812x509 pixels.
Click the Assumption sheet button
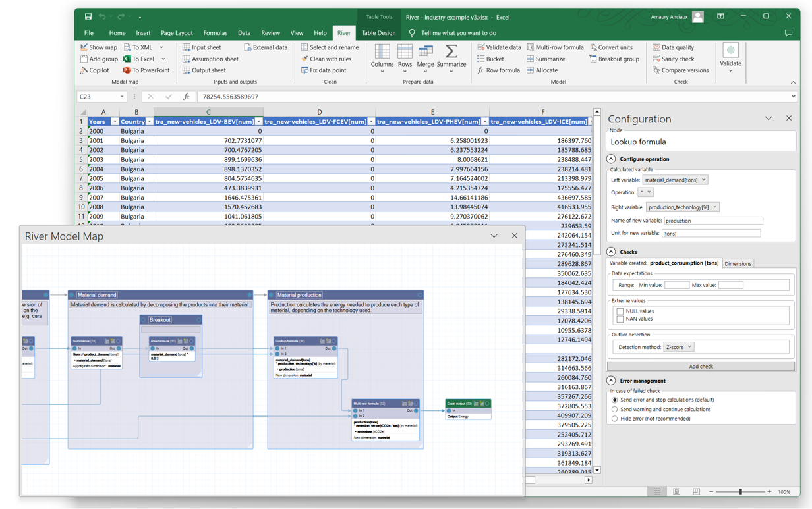pyautogui.click(x=210, y=59)
